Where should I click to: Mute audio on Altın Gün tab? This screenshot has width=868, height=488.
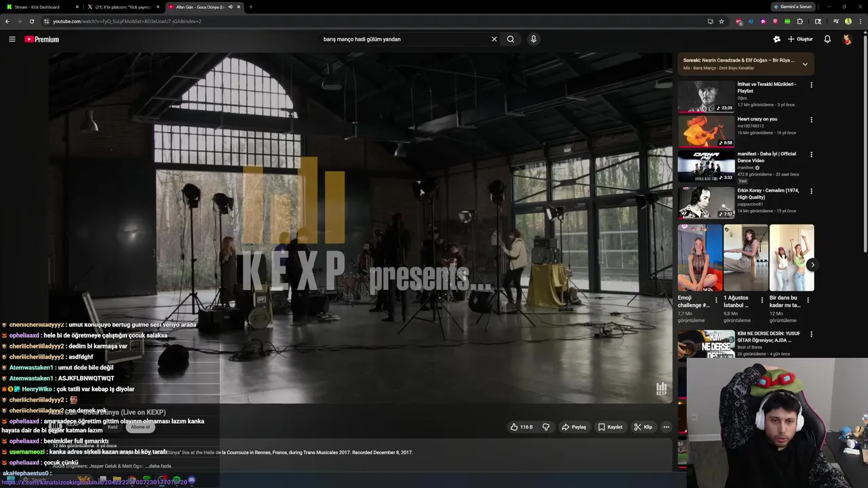(x=231, y=7)
